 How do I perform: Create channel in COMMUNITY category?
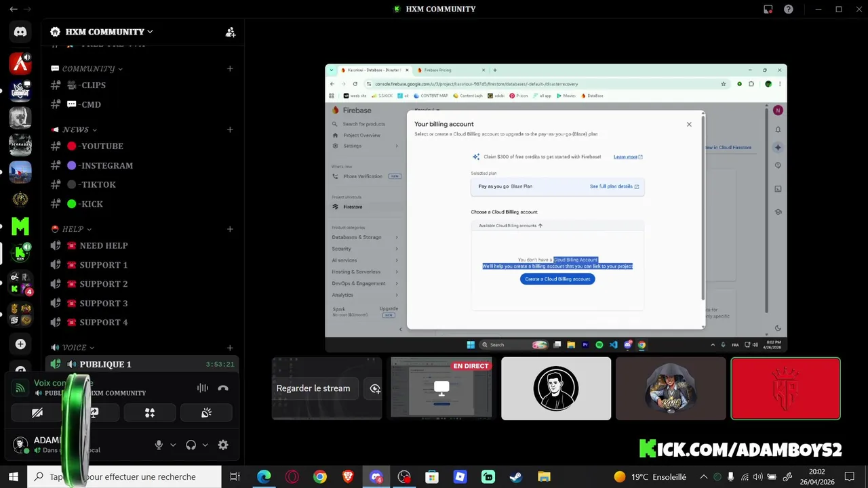[230, 68]
